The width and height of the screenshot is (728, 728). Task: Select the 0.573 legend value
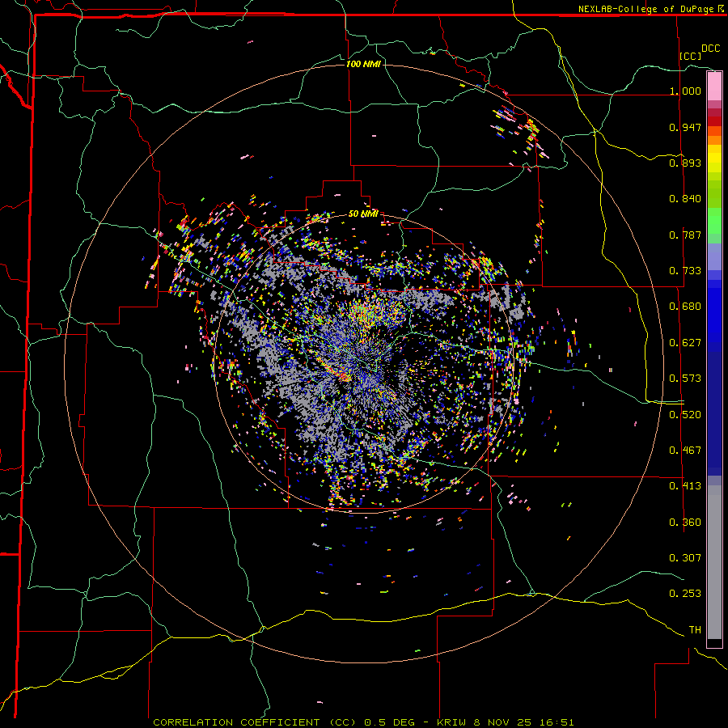pyautogui.click(x=685, y=379)
